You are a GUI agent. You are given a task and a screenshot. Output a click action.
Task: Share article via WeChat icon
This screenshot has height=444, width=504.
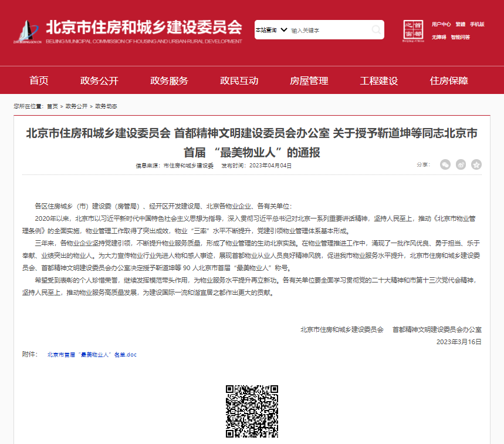pyautogui.click(x=445, y=164)
